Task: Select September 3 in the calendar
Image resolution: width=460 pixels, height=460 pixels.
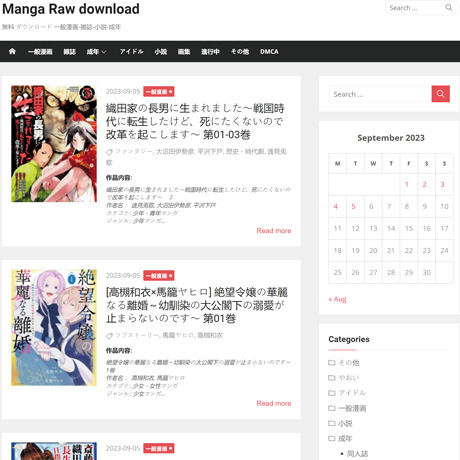Action: (x=442, y=184)
